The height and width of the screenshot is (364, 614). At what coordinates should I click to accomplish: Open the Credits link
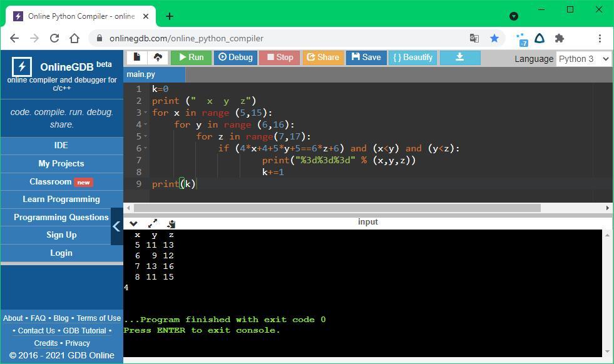(46, 343)
